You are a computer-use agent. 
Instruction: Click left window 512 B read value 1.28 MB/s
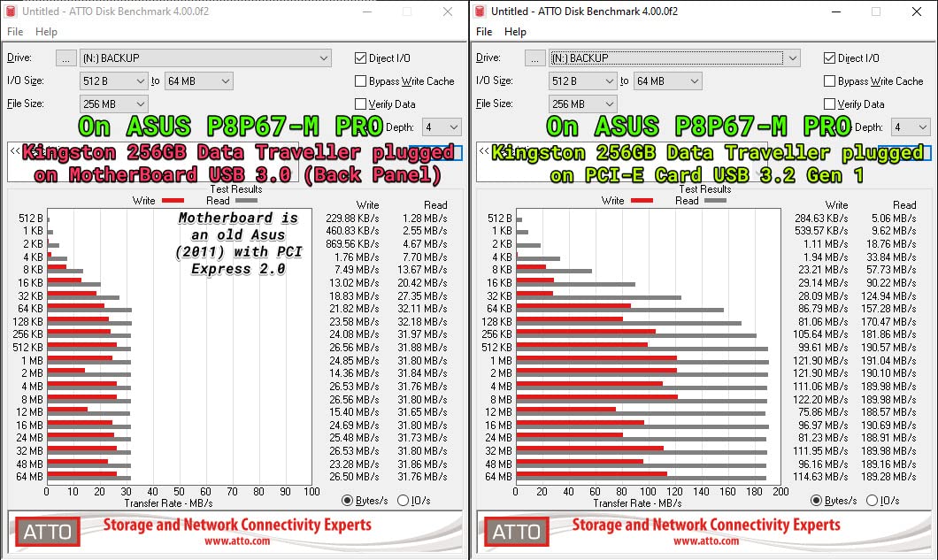point(425,219)
